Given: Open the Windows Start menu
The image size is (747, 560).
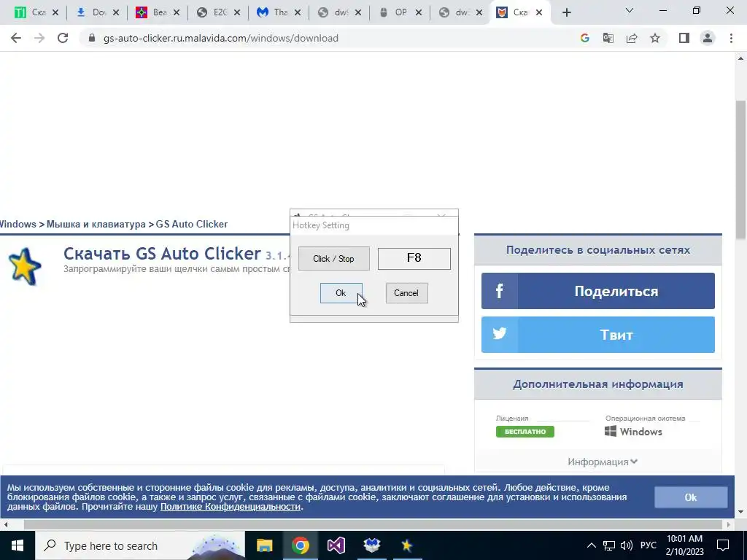Looking at the screenshot, I should (18, 545).
